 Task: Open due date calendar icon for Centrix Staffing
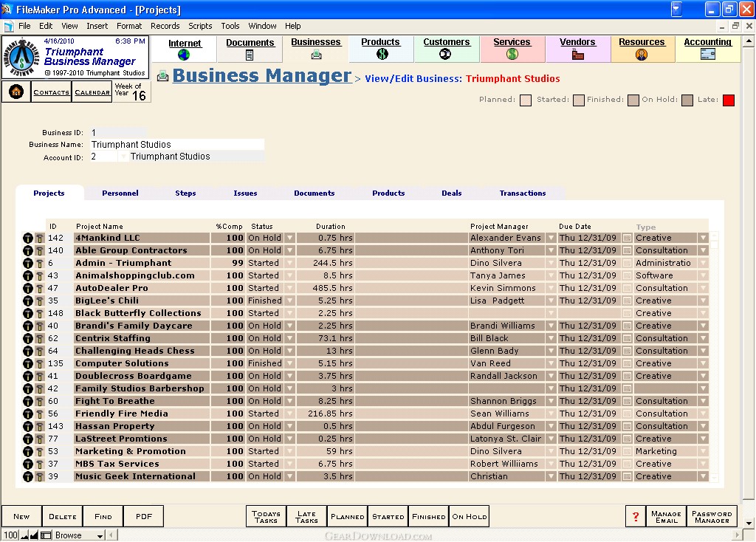pos(627,338)
